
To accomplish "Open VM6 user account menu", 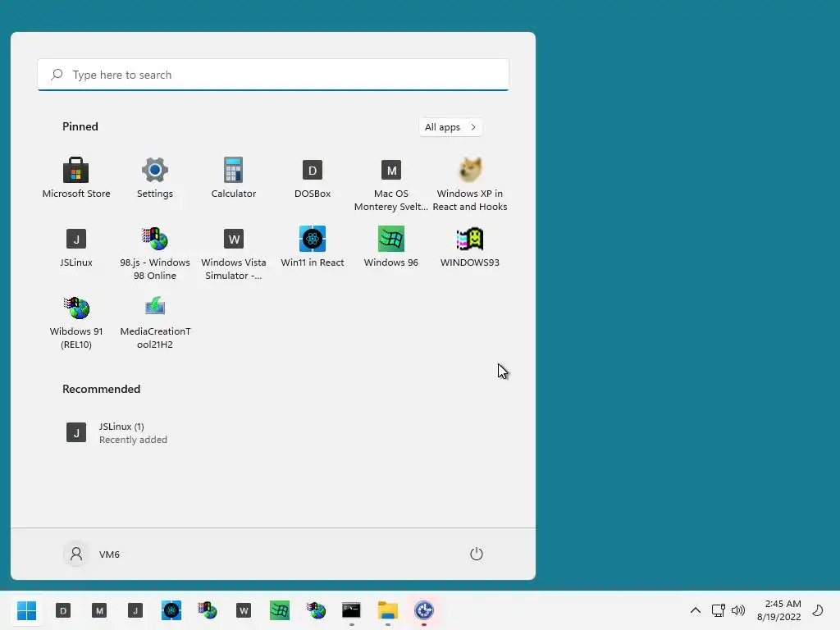I will pyautogui.click(x=92, y=554).
